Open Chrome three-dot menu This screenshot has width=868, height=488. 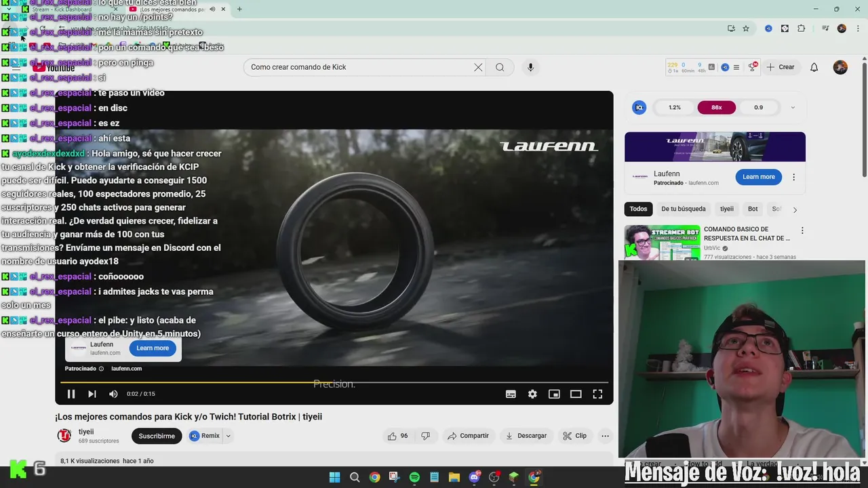pyautogui.click(x=856, y=28)
